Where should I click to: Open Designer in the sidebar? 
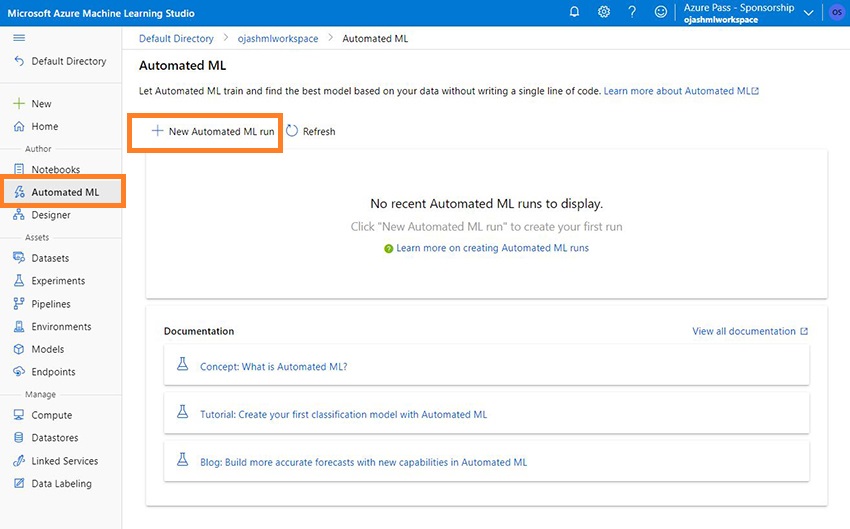[x=50, y=215]
